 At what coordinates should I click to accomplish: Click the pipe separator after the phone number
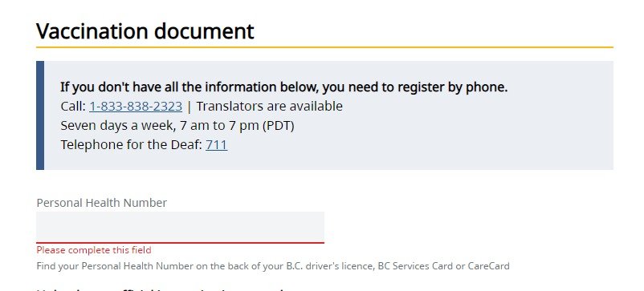pos(189,106)
